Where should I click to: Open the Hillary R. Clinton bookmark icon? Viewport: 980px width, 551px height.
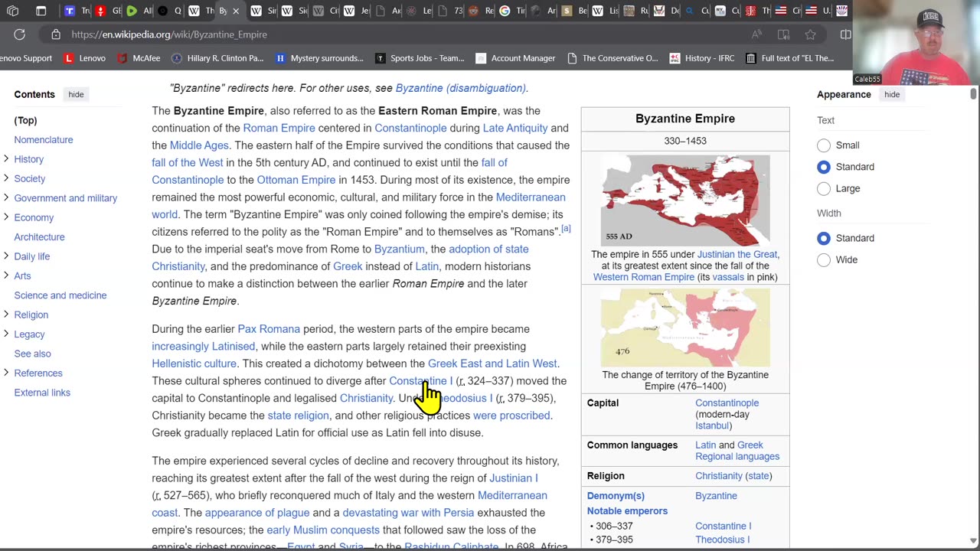coord(177,58)
